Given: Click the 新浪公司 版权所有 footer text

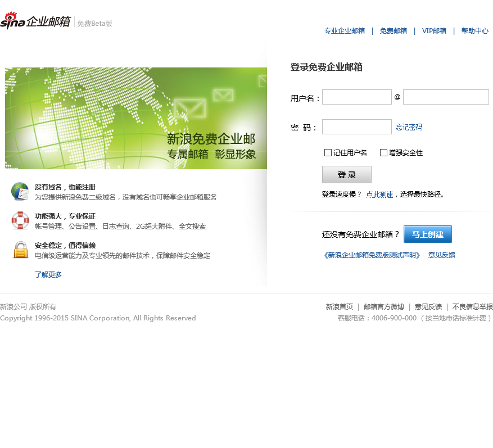Looking at the screenshot, I should 28,307.
